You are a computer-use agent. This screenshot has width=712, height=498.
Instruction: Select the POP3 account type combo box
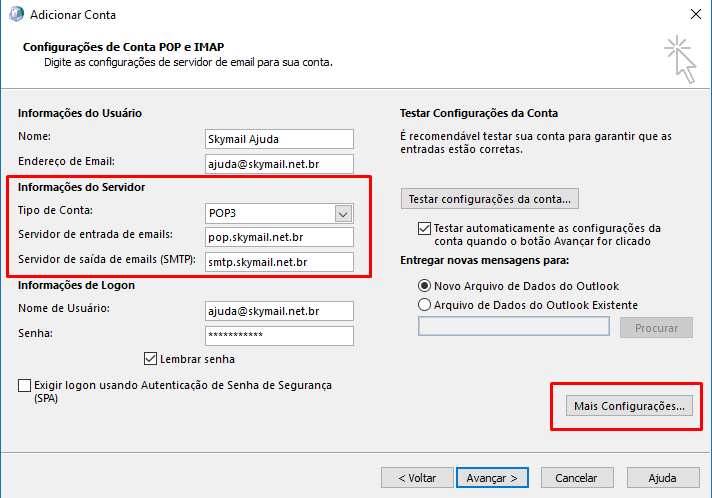pyautogui.click(x=279, y=213)
